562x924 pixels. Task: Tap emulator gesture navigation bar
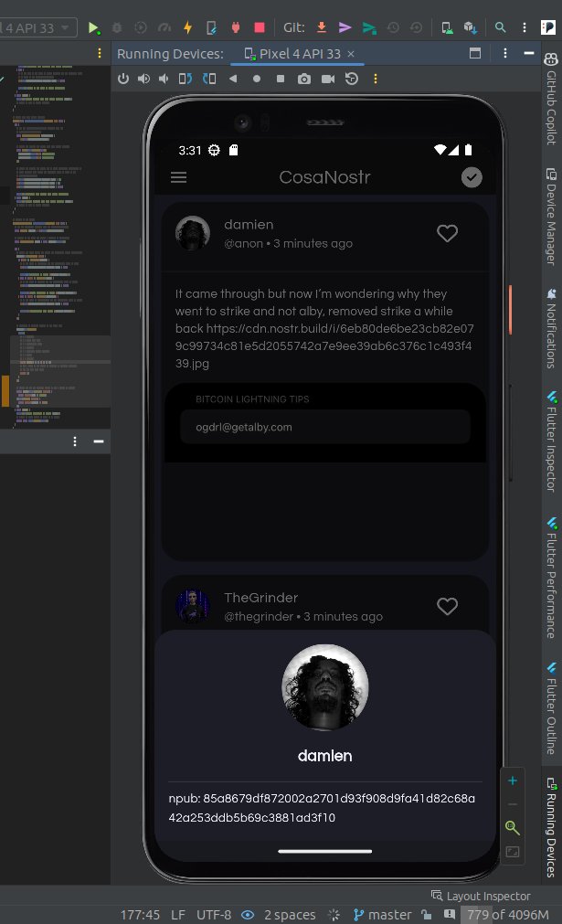point(325,851)
